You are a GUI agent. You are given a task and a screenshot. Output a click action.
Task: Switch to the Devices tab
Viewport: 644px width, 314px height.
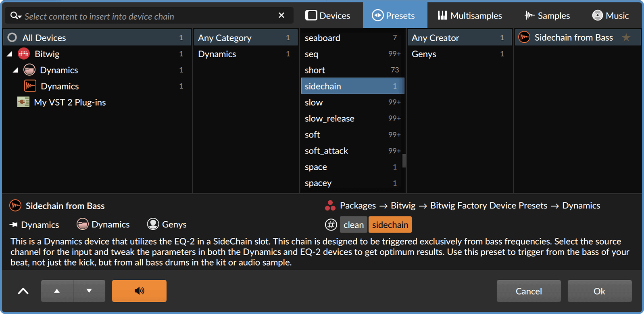328,15
